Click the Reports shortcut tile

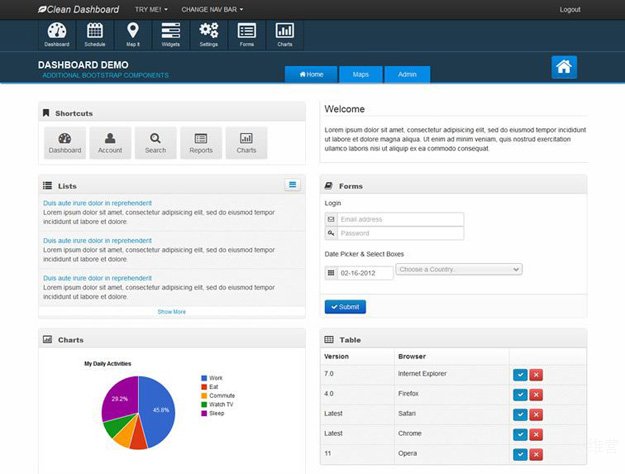[x=201, y=143]
